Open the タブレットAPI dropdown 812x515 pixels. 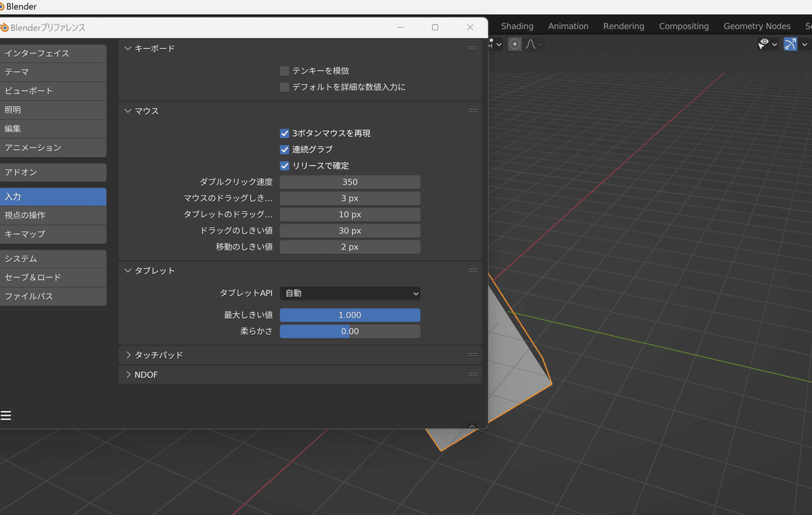(350, 294)
